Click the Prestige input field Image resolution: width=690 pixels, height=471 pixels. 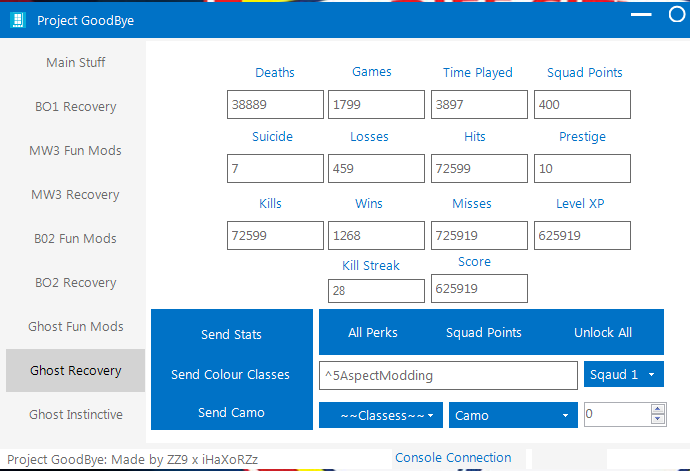582,170
